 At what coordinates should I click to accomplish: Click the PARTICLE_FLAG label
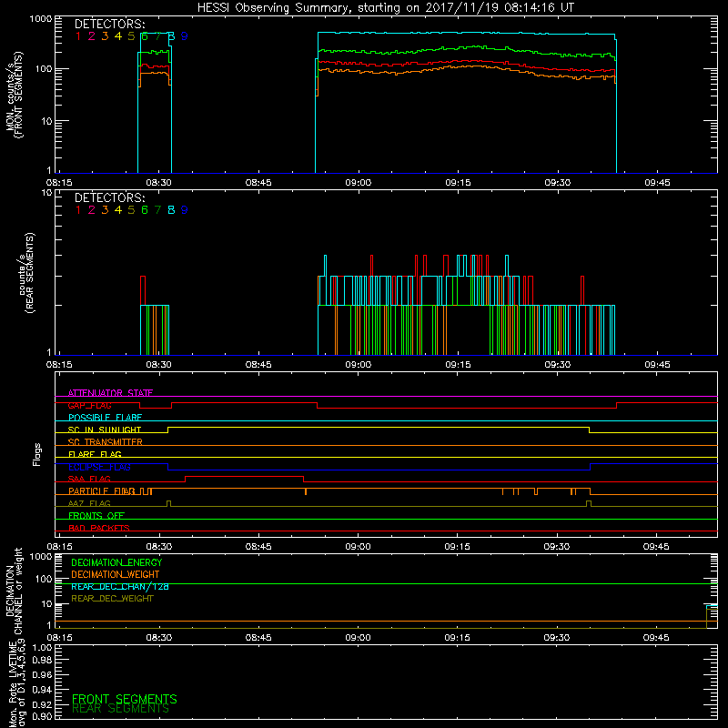102,491
